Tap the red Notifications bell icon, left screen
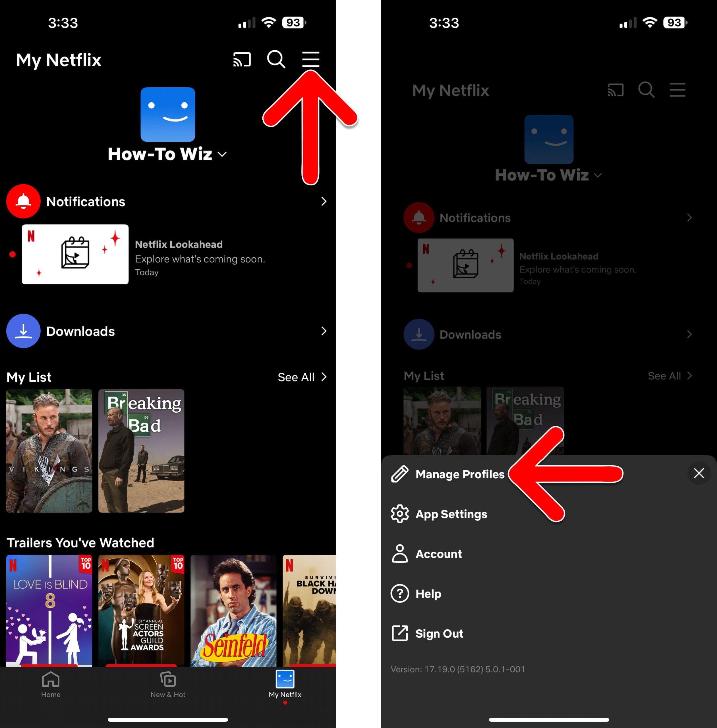This screenshot has height=728, width=717. [23, 202]
